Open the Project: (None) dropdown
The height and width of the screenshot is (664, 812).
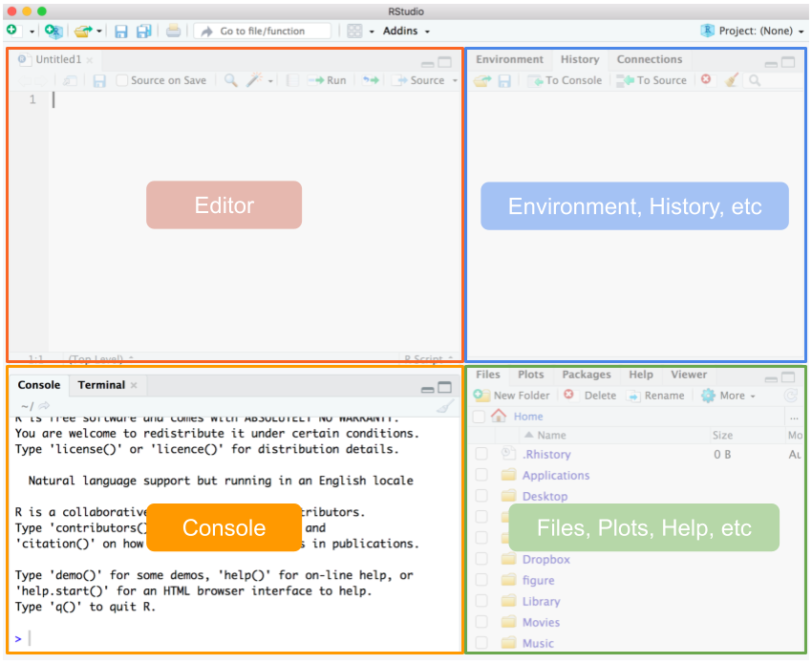point(753,32)
